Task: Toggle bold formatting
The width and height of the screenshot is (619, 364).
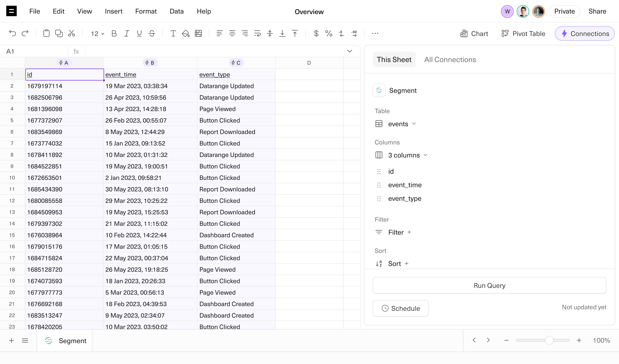Action: [114, 33]
